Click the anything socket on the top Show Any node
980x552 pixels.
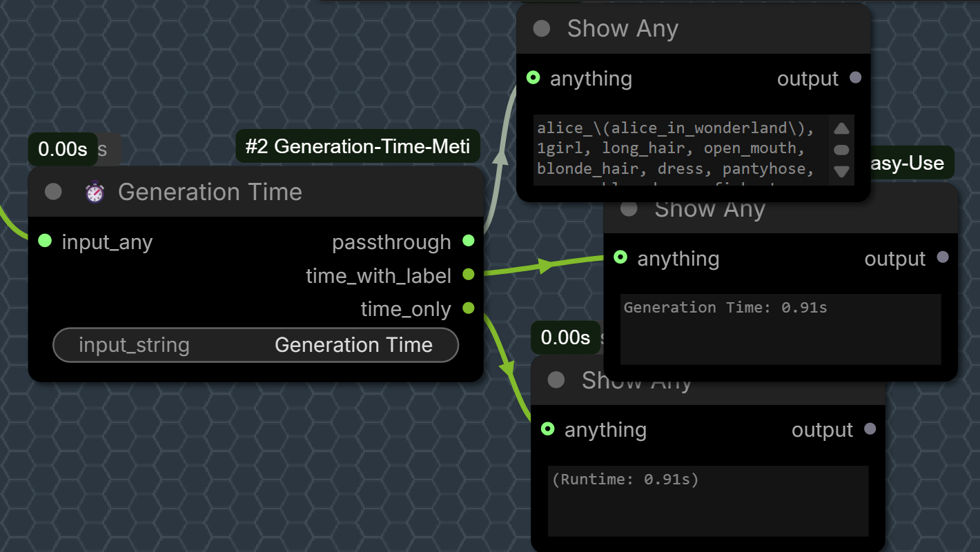click(533, 77)
